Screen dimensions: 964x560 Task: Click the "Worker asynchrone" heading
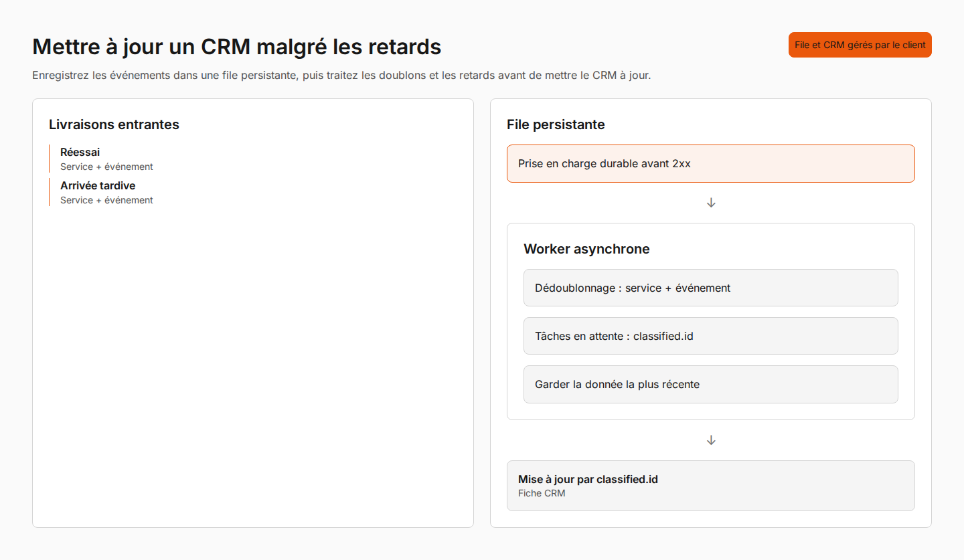pos(586,249)
